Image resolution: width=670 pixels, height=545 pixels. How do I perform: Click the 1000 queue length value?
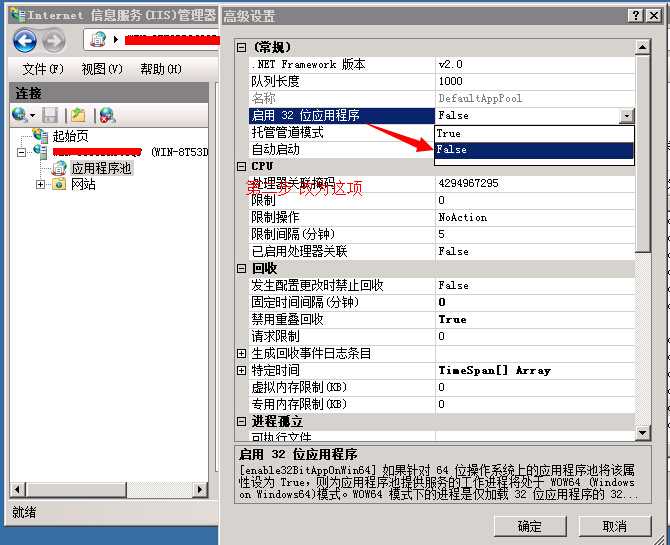(450, 81)
